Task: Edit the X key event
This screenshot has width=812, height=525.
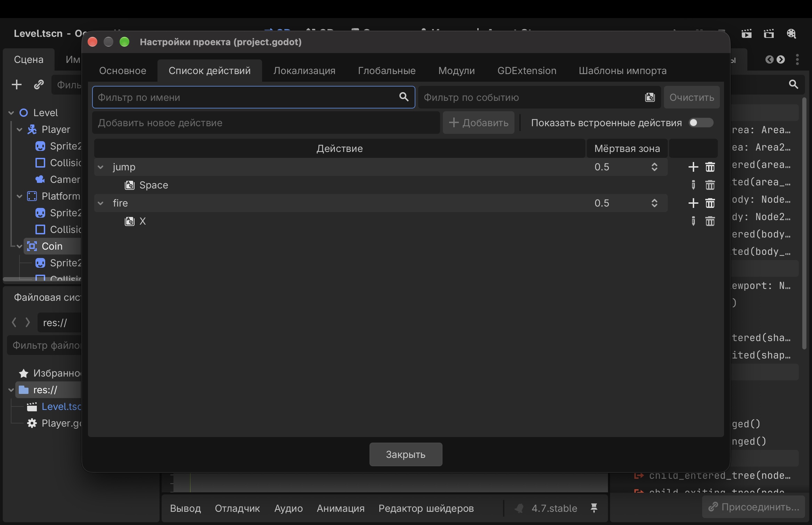Action: [693, 221]
